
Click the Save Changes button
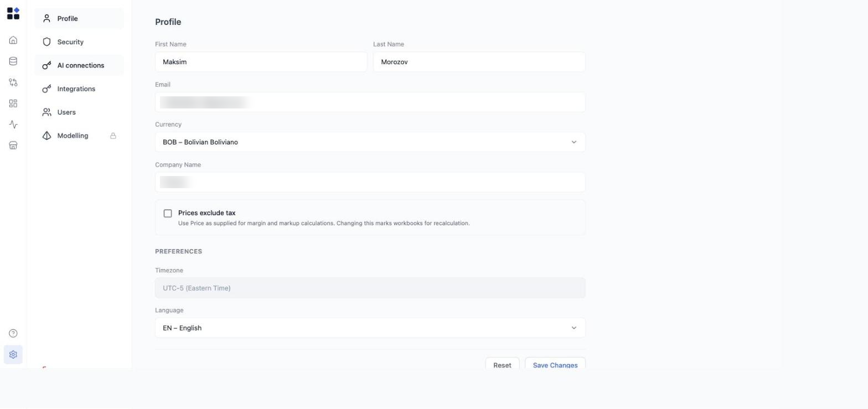(555, 363)
